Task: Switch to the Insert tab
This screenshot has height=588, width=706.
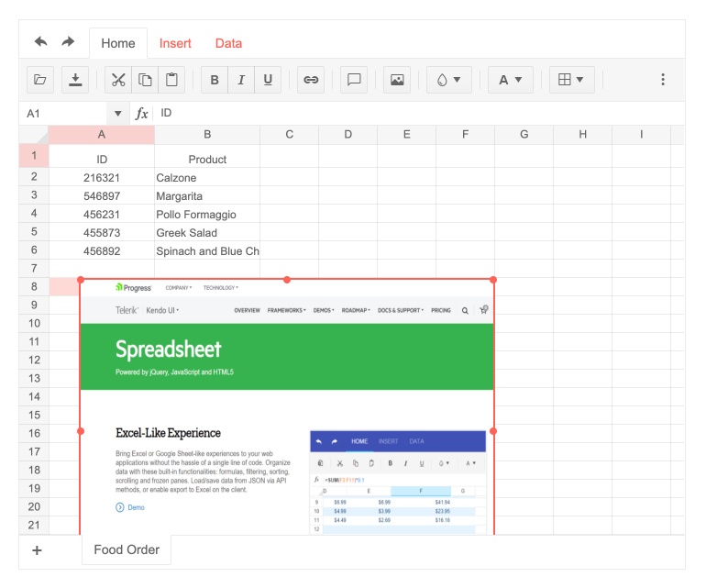Action: pyautogui.click(x=175, y=43)
